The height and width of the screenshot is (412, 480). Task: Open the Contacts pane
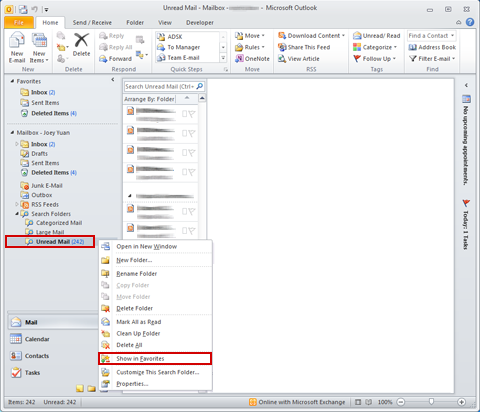click(x=29, y=356)
